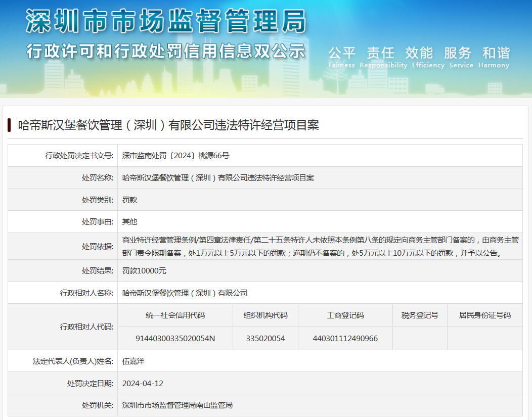Click the date 2024-04-12
Screen dimensions: 532x420
click(143, 384)
